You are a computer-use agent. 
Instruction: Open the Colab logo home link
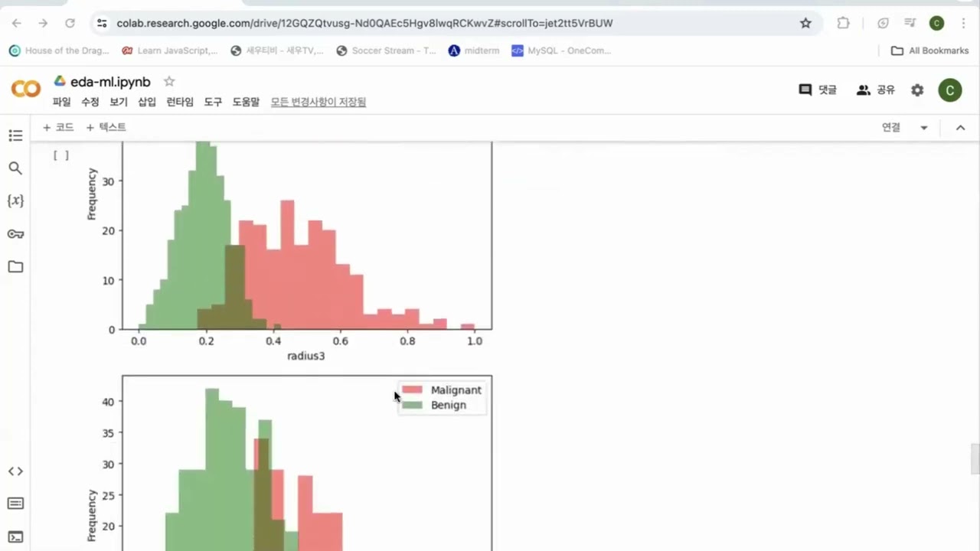tap(26, 90)
